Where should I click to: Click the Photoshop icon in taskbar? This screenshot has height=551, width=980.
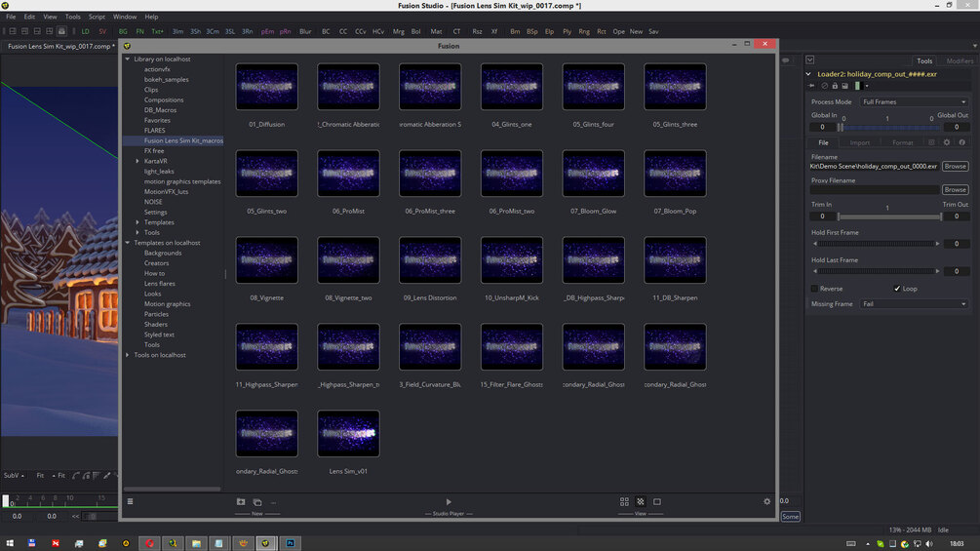pos(290,543)
